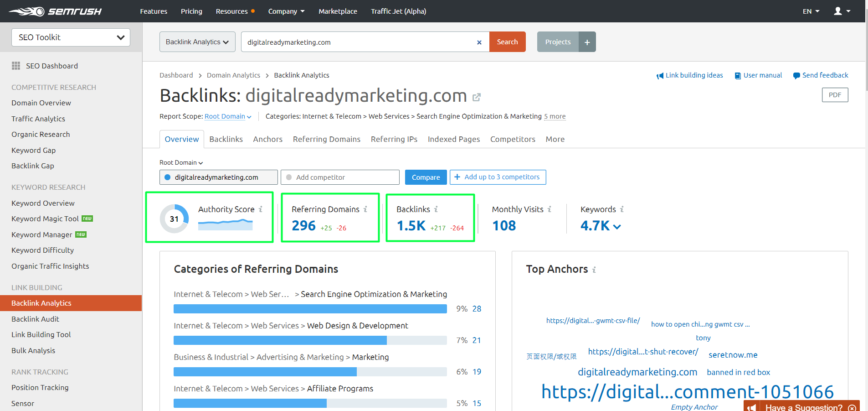Click the orange Search button
The image size is (868, 411).
507,42
